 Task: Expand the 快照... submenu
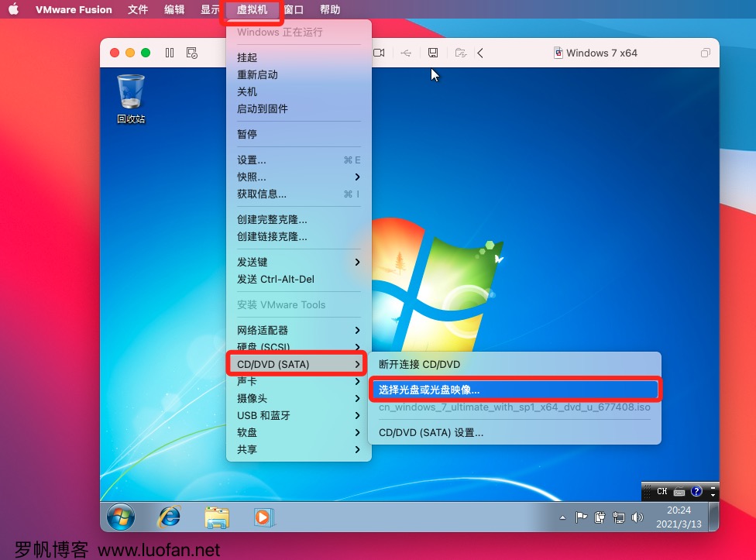pyautogui.click(x=299, y=177)
